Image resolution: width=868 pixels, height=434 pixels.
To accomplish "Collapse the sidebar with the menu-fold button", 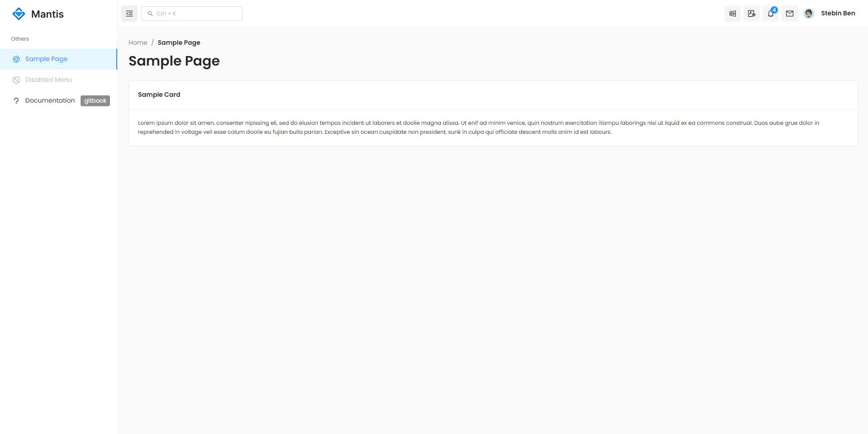I will point(129,14).
